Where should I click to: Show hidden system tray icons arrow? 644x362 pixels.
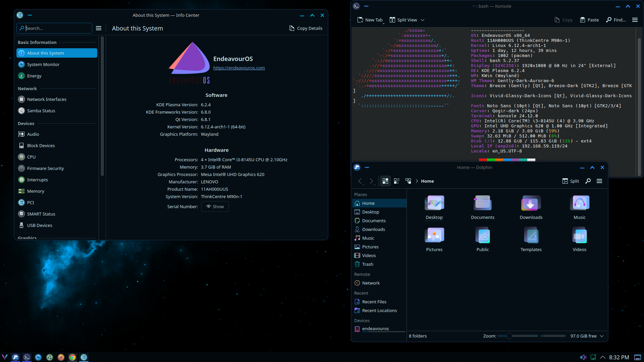pos(603,357)
